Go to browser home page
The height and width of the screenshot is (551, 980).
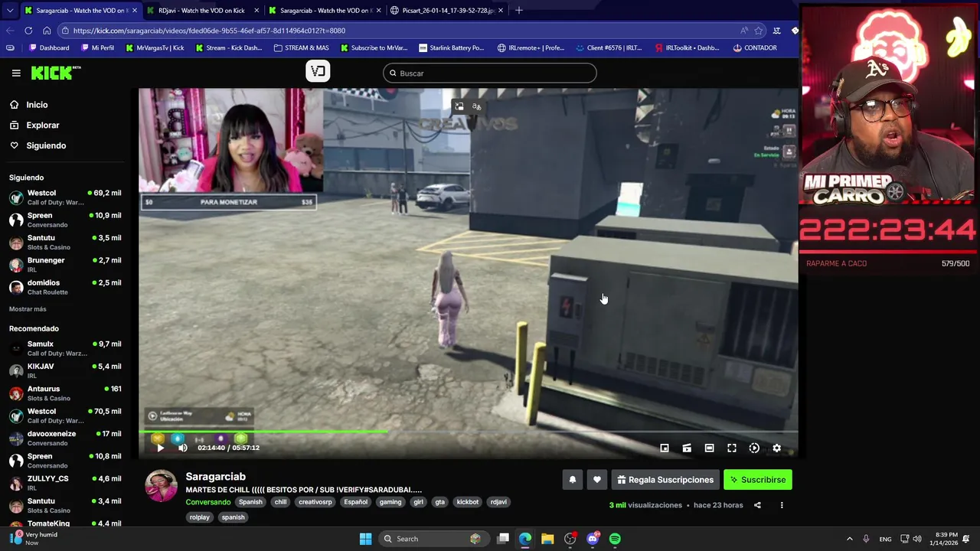[x=47, y=31]
